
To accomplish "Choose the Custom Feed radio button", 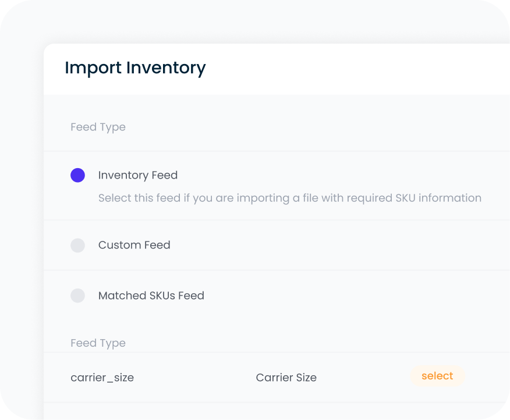I will point(77,245).
